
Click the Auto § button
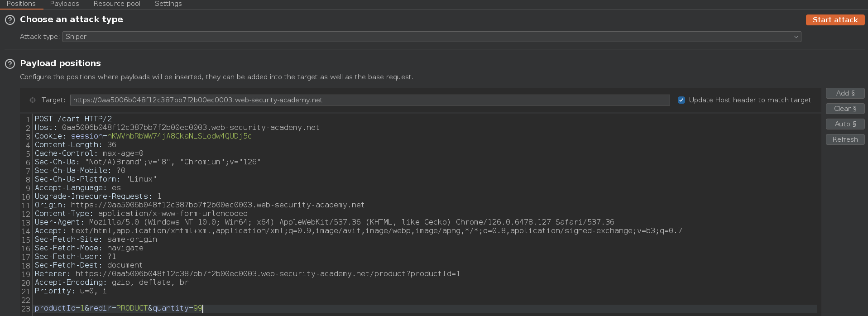[x=845, y=124]
